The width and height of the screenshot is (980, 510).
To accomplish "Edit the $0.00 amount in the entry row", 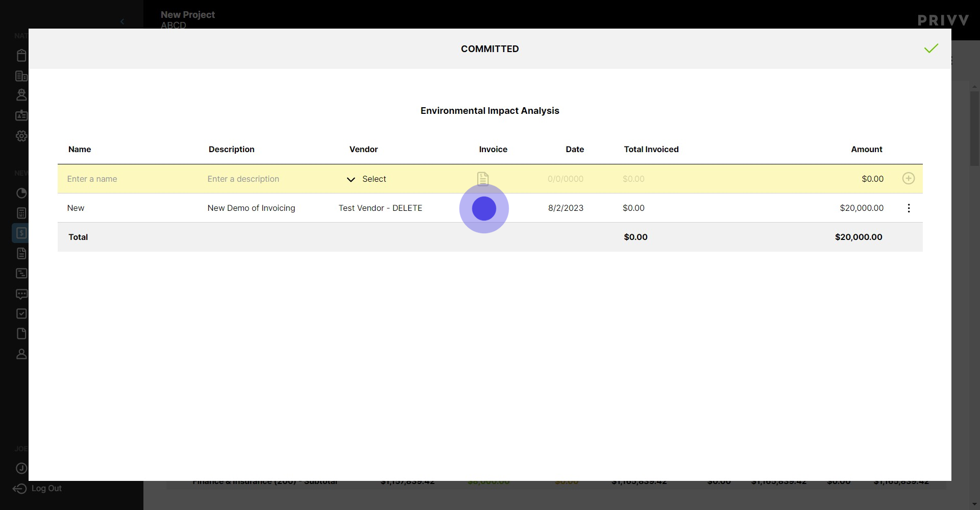I will click(872, 179).
